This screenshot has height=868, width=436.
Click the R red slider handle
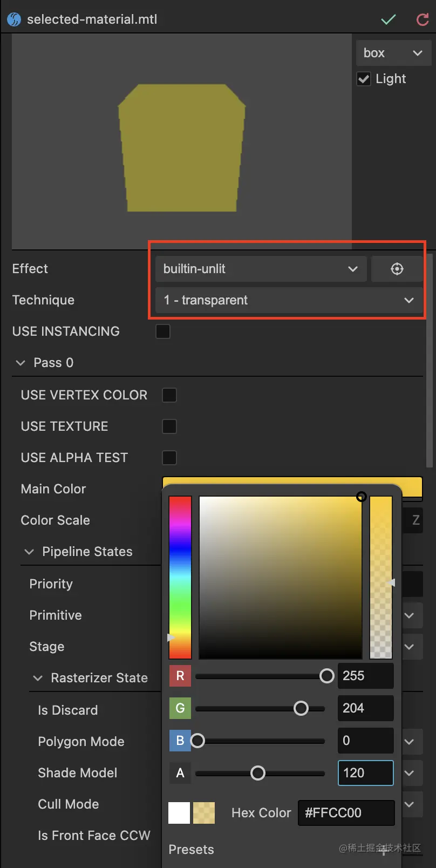[327, 676]
